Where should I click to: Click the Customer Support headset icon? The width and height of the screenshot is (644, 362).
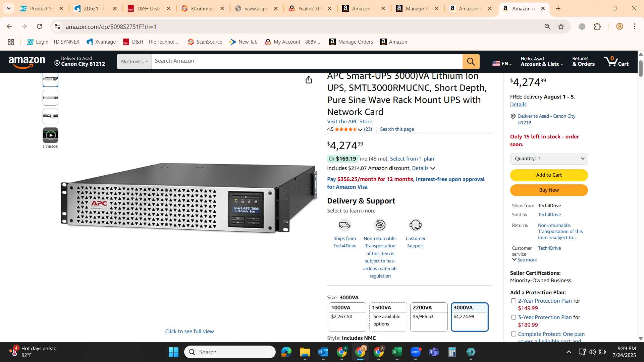(x=415, y=225)
